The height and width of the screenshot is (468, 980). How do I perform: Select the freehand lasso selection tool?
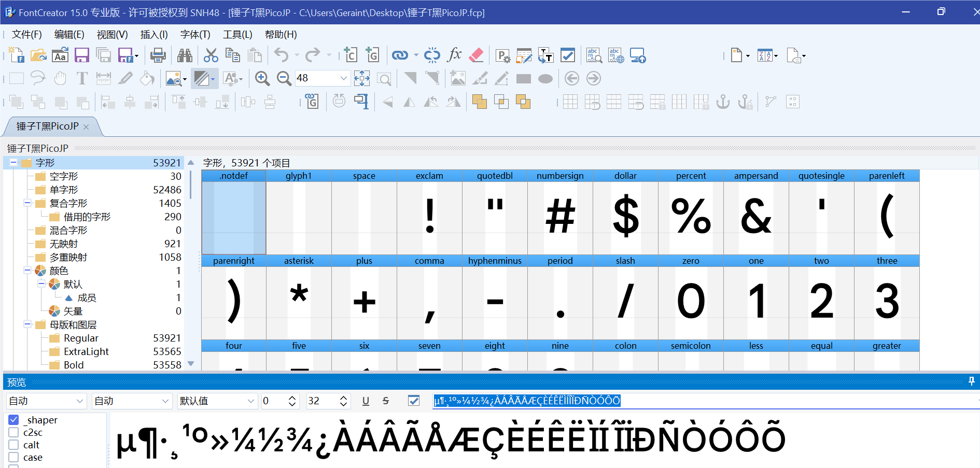click(x=37, y=78)
